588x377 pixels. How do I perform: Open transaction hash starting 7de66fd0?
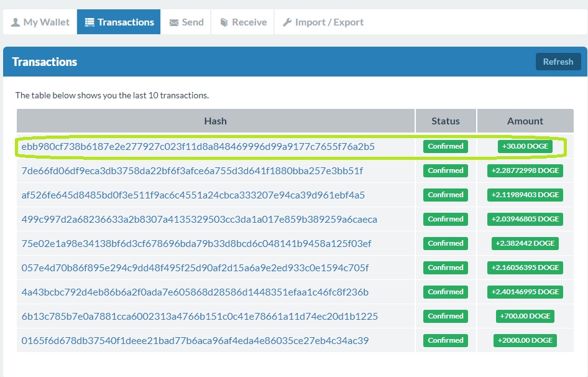[x=192, y=171]
